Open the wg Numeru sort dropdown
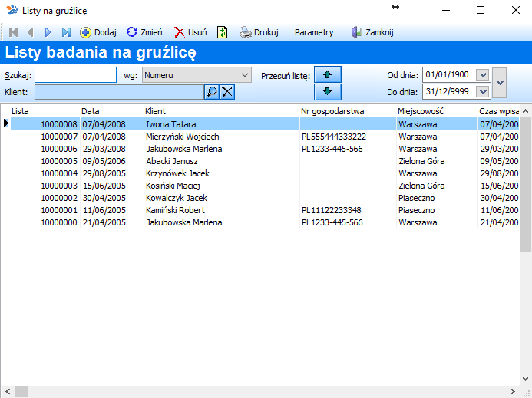Viewport: 532px width, 398px height. (197, 75)
